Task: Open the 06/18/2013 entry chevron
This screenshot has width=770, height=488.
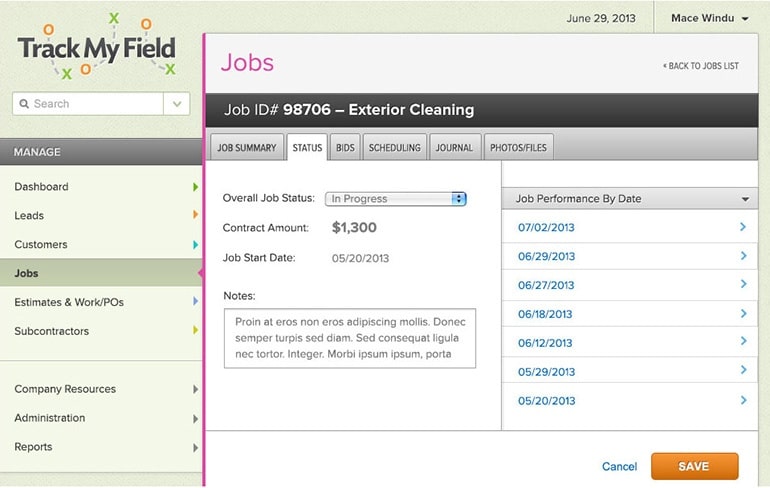Action: (x=743, y=314)
